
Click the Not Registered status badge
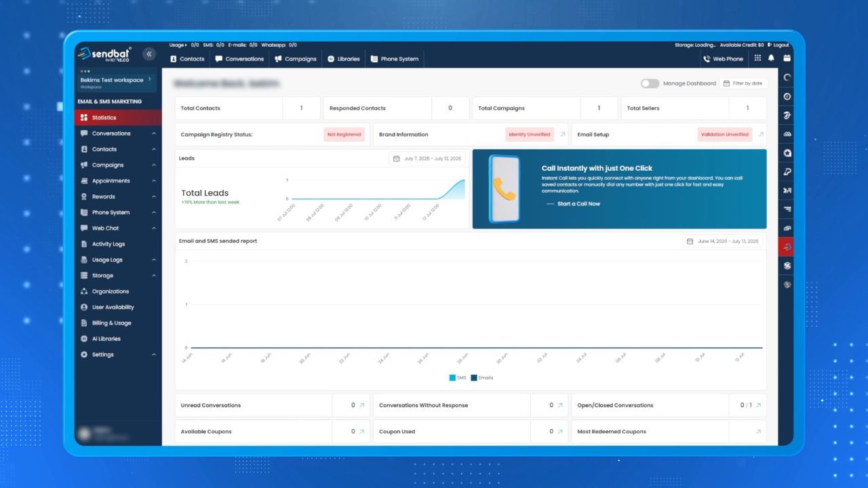click(x=344, y=134)
